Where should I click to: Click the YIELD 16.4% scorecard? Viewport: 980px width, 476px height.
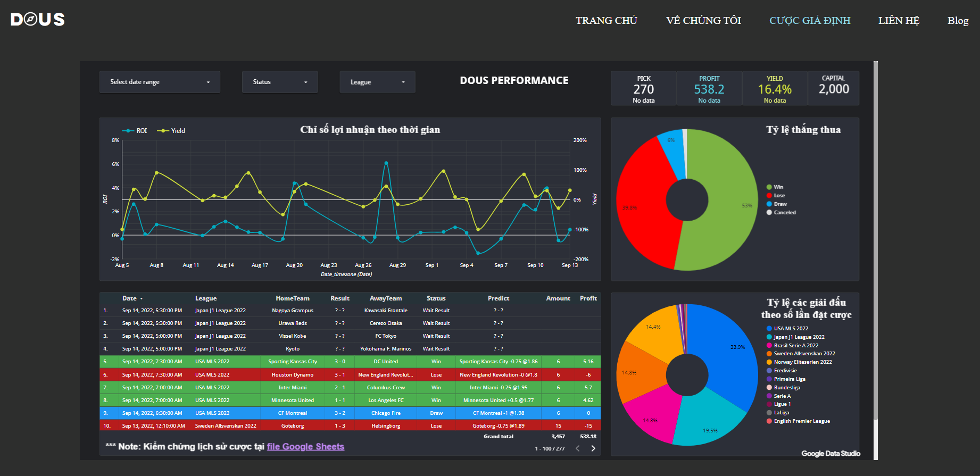pos(775,88)
